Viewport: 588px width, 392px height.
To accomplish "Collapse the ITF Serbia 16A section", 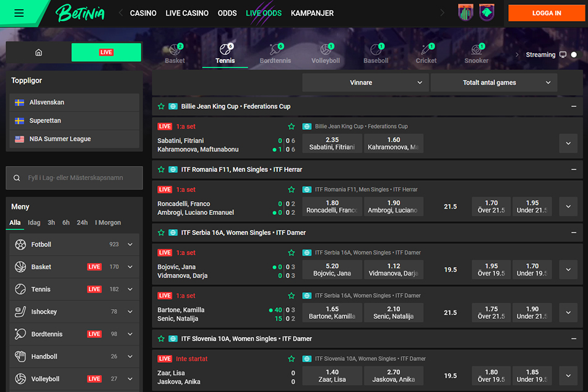I will click(573, 233).
